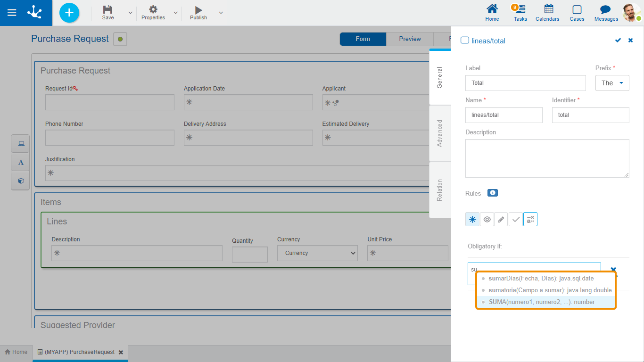The height and width of the screenshot is (362, 644).
Task: Toggle the visibility eye rule
Action: tap(487, 219)
